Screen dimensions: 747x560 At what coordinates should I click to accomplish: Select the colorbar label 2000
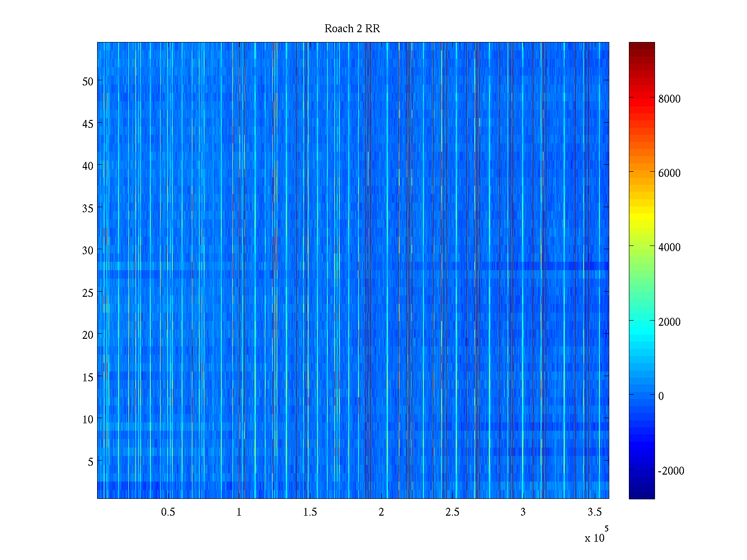(669, 322)
